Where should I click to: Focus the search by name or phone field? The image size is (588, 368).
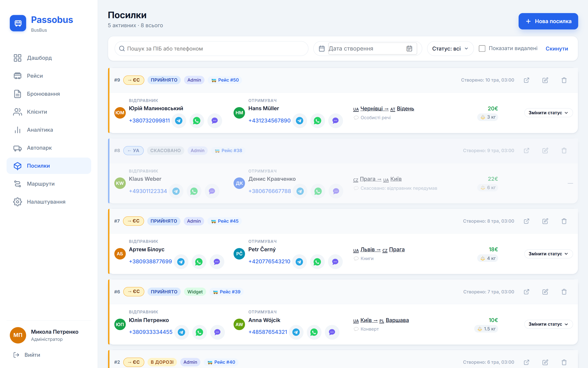pyautogui.click(x=211, y=49)
